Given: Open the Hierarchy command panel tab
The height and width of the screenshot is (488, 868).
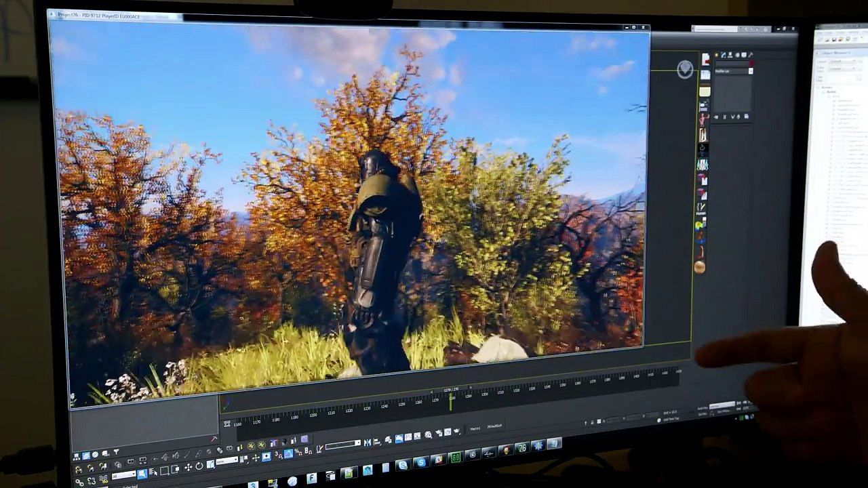Looking at the screenshot, I should [730, 55].
